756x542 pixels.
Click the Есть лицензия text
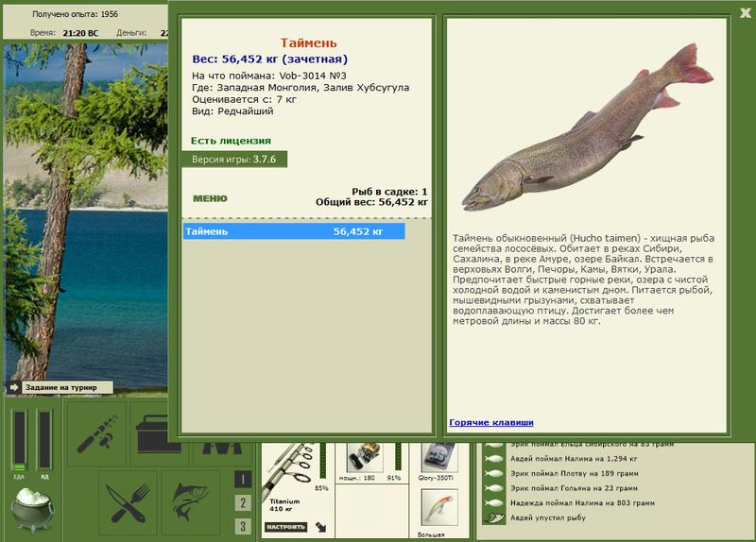click(x=231, y=141)
